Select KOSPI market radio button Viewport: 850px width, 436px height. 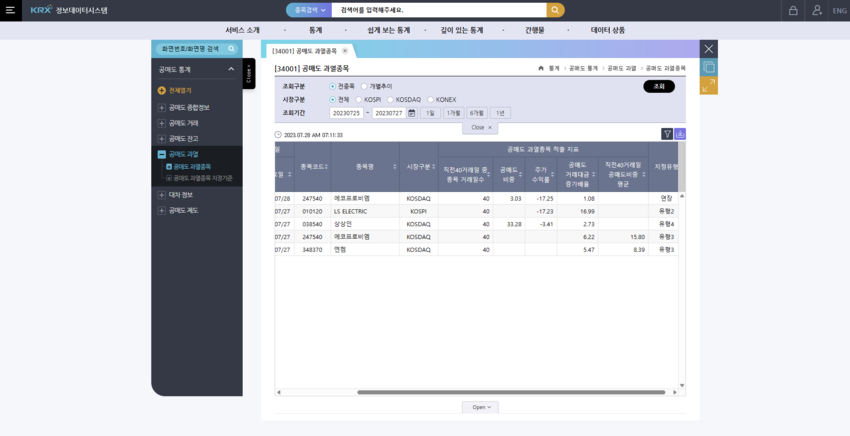pos(359,100)
